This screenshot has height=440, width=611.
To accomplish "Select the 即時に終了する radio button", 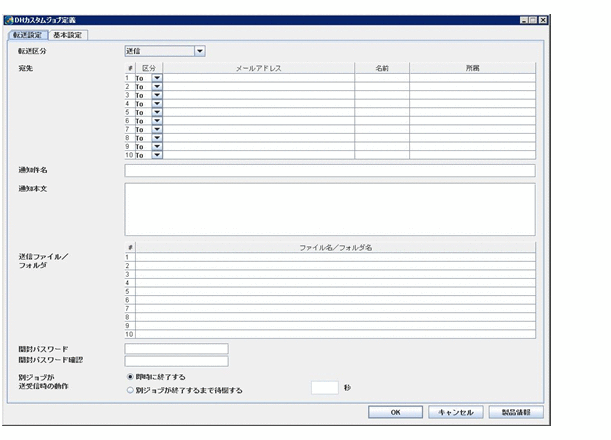I will (x=129, y=377).
